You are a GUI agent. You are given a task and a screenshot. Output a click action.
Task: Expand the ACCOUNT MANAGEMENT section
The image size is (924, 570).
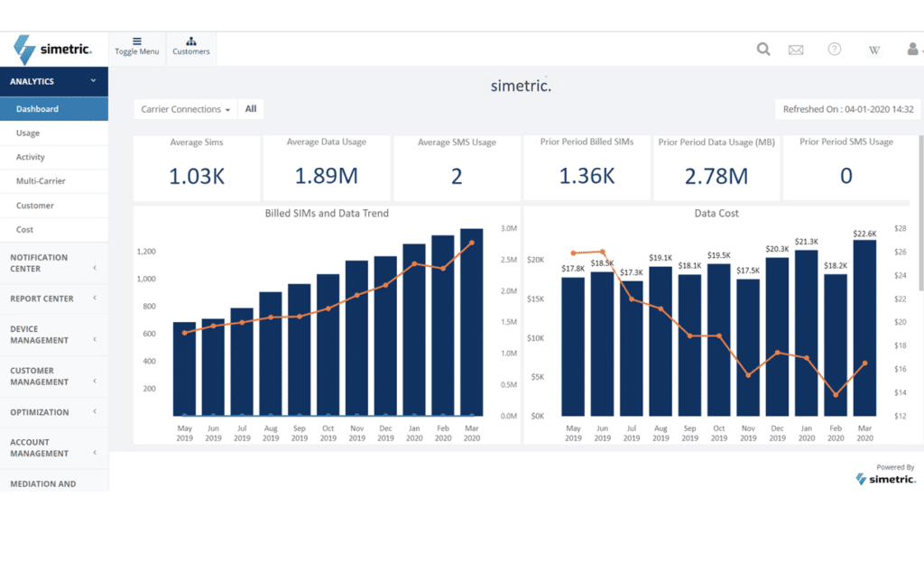[53, 447]
